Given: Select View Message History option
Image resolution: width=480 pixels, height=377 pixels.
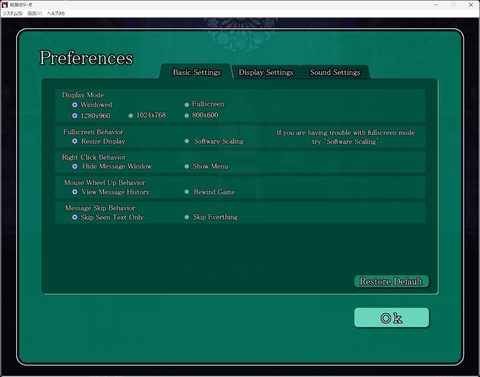Looking at the screenshot, I should pos(111,192).
